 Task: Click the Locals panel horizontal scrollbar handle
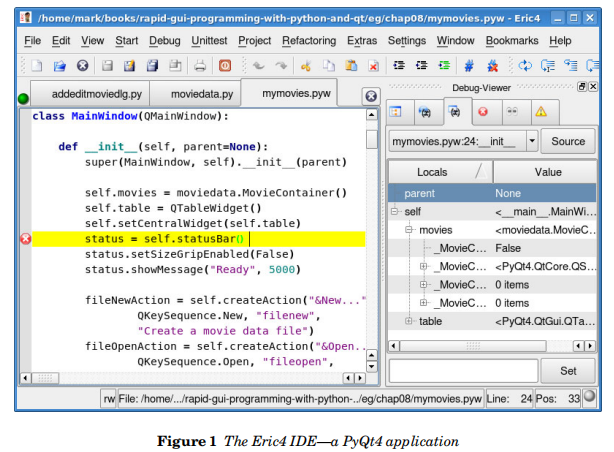(473, 346)
